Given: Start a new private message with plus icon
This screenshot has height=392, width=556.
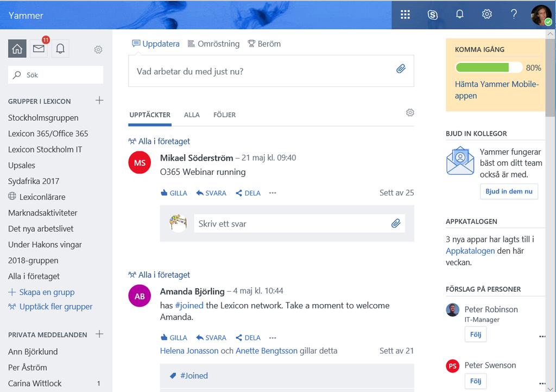Looking at the screenshot, I should pos(99,334).
